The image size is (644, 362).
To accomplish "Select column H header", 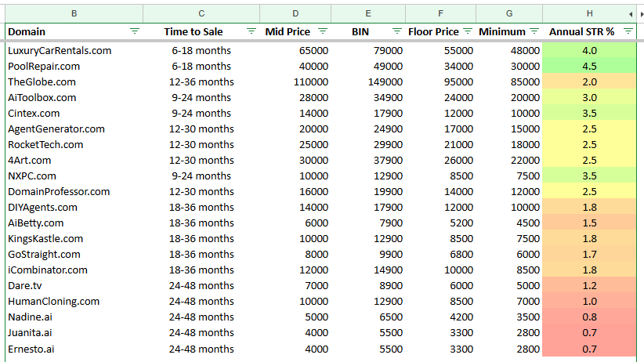I will click(589, 13).
